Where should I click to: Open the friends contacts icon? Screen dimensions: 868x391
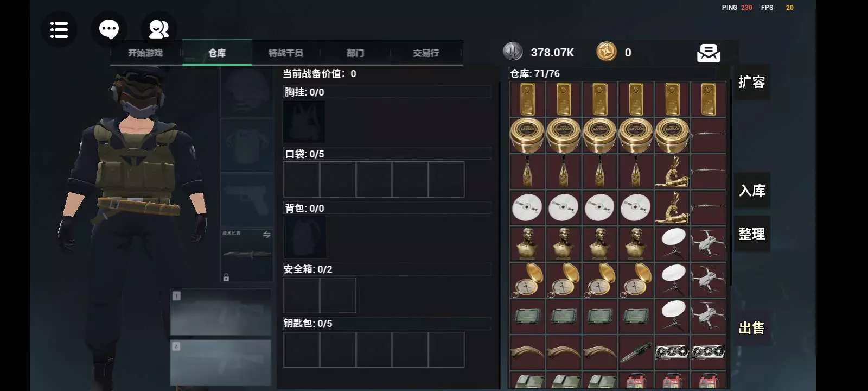pyautogui.click(x=158, y=29)
